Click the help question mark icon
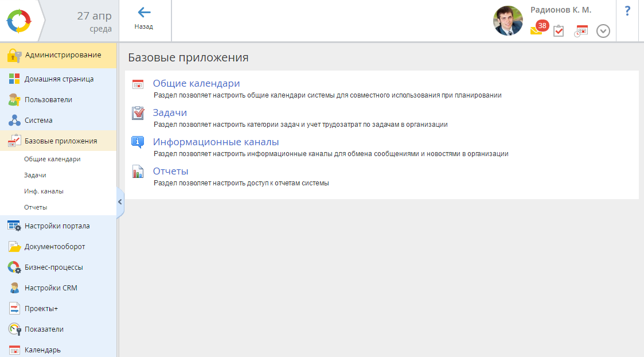The width and height of the screenshot is (644, 357). (x=627, y=11)
